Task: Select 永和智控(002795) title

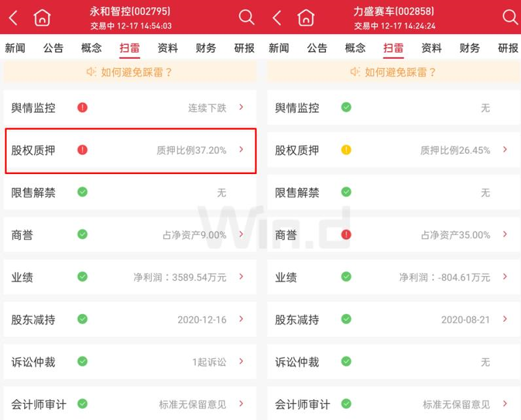Action: [x=130, y=11]
